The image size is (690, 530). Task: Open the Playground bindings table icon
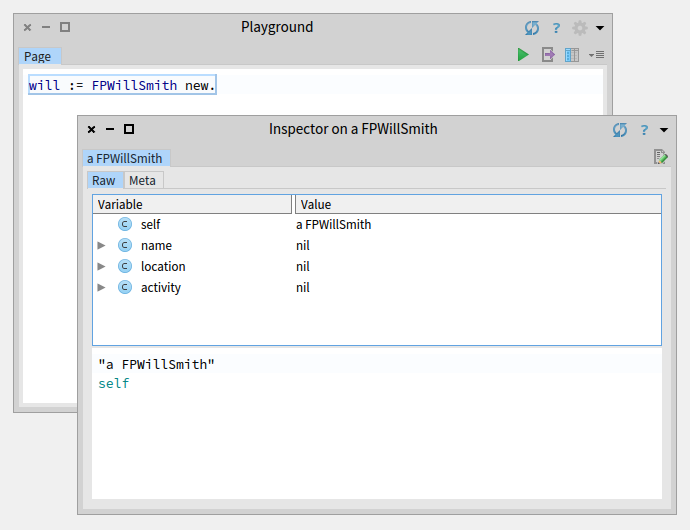(x=572, y=55)
